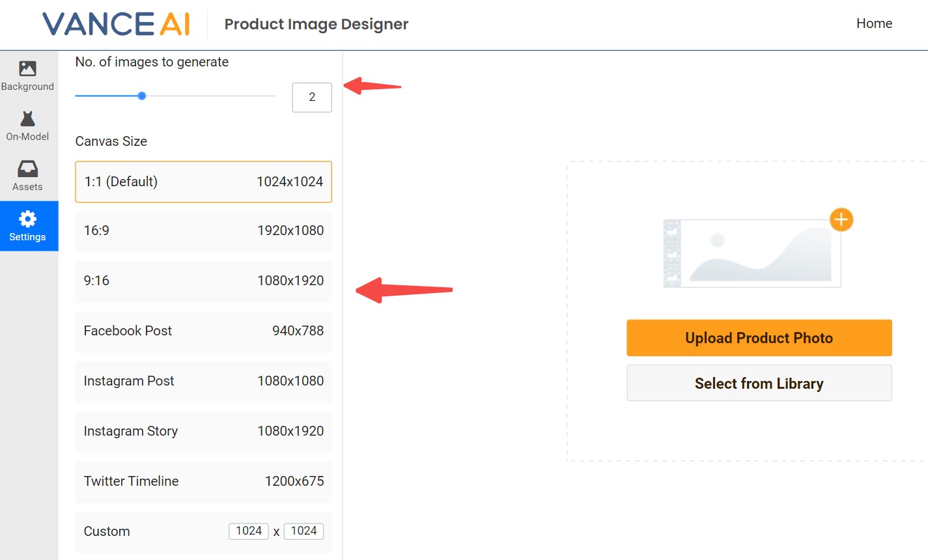
Task: Click the VanceAI logo
Action: point(116,24)
